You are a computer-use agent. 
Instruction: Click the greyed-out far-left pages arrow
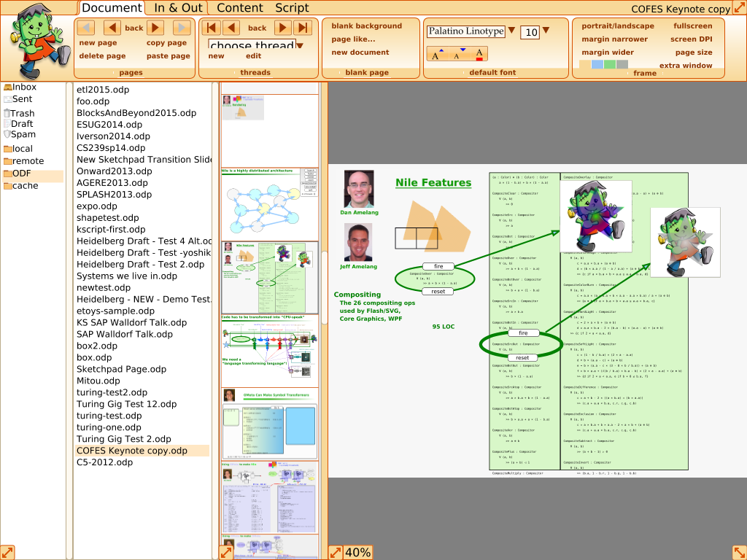(x=86, y=28)
